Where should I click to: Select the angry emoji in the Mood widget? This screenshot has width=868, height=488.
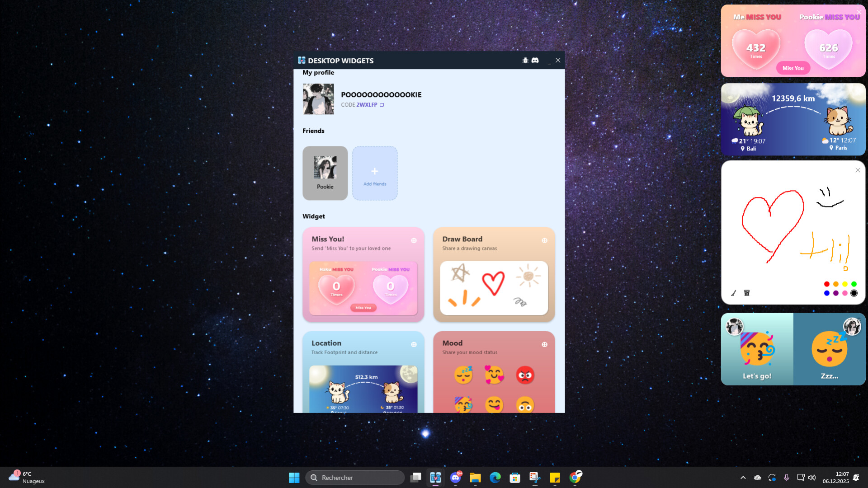526,375
